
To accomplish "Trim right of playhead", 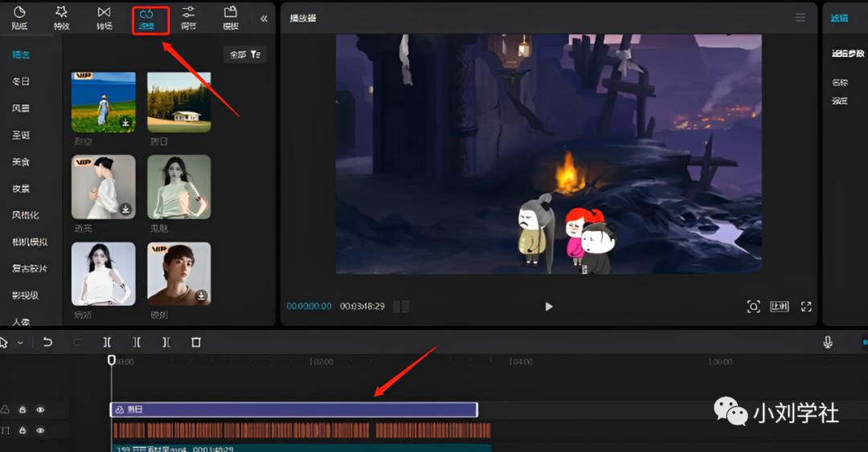I will point(166,343).
